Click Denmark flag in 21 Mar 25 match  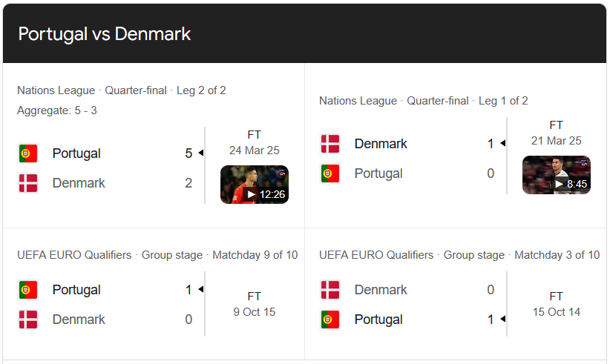click(x=330, y=144)
